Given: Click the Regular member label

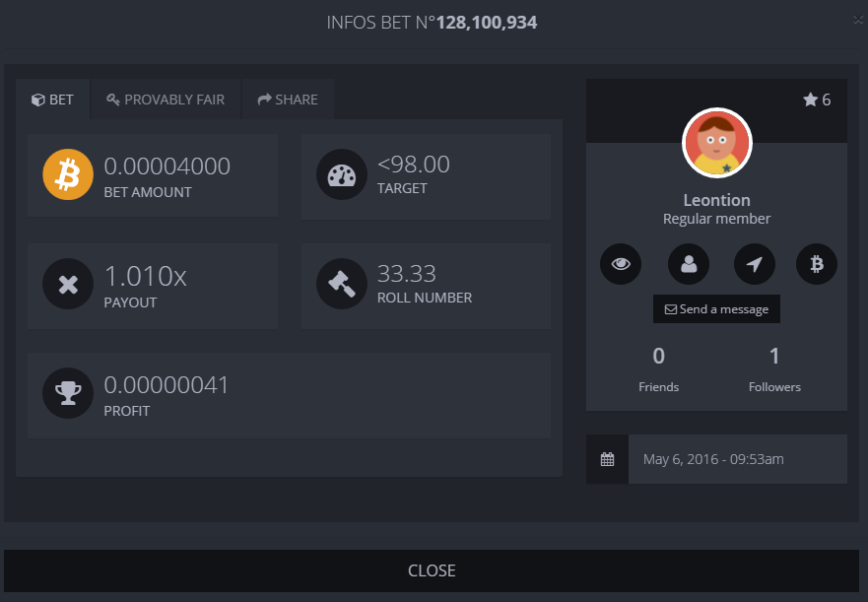Looking at the screenshot, I should tap(717, 219).
